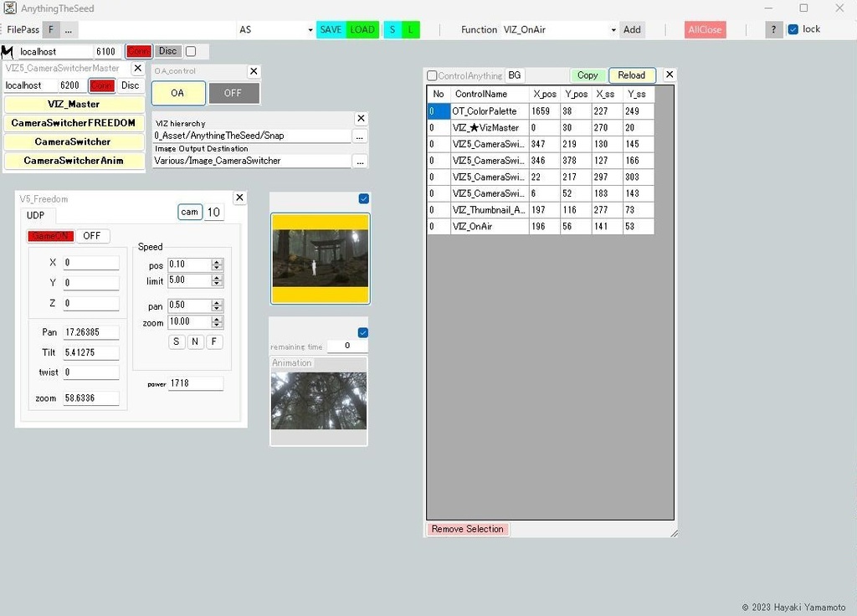
Task: Click the VIZ hierarchy path field
Action: pos(252,136)
